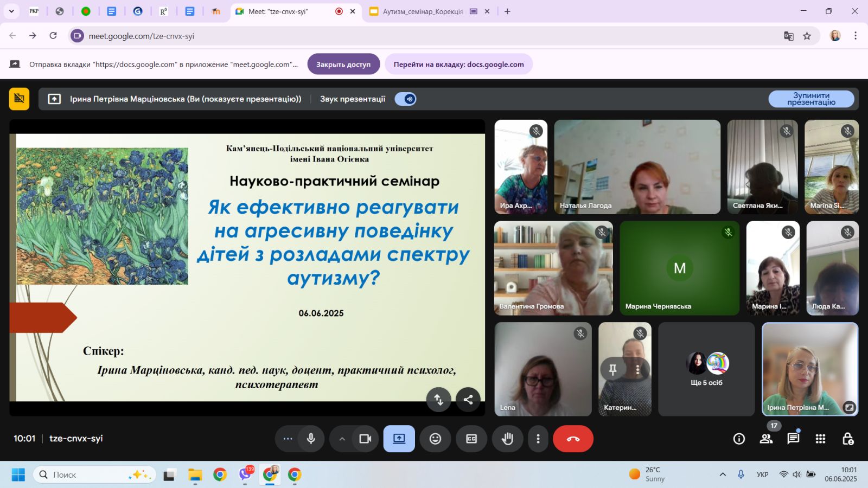Turn on closed captions

click(x=471, y=439)
